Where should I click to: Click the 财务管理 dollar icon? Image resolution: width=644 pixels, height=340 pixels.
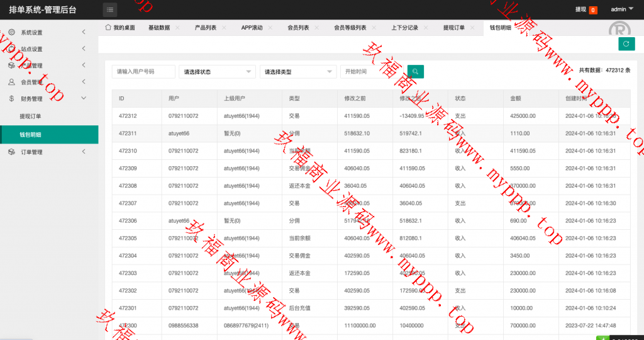click(11, 98)
